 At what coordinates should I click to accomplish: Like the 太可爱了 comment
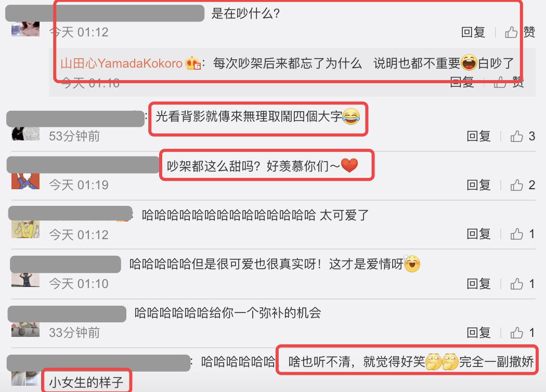click(522, 234)
